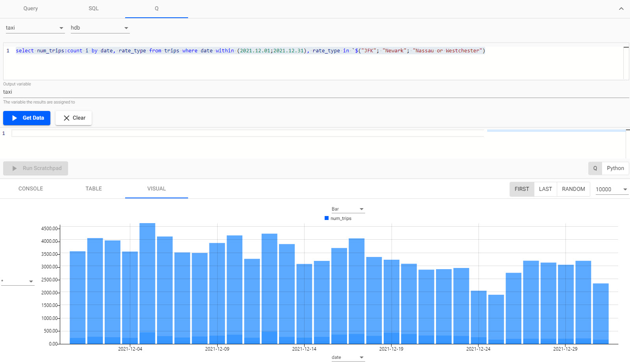
Task: Open the Bar chart type dropdown
Action: tap(348, 209)
